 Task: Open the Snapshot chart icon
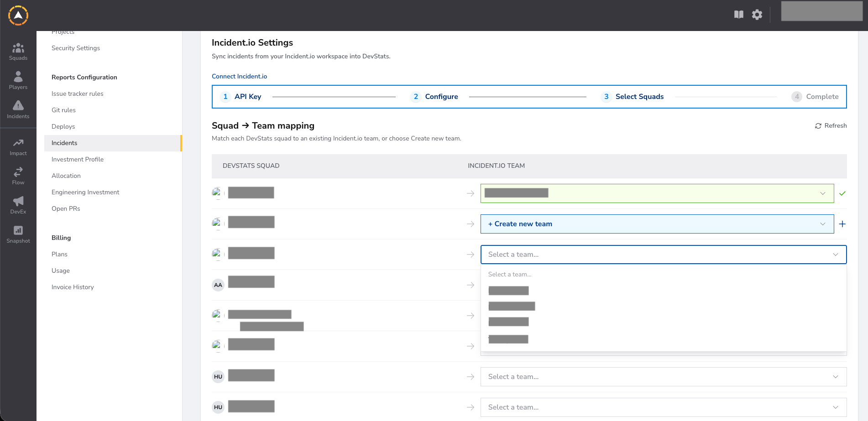(x=18, y=230)
